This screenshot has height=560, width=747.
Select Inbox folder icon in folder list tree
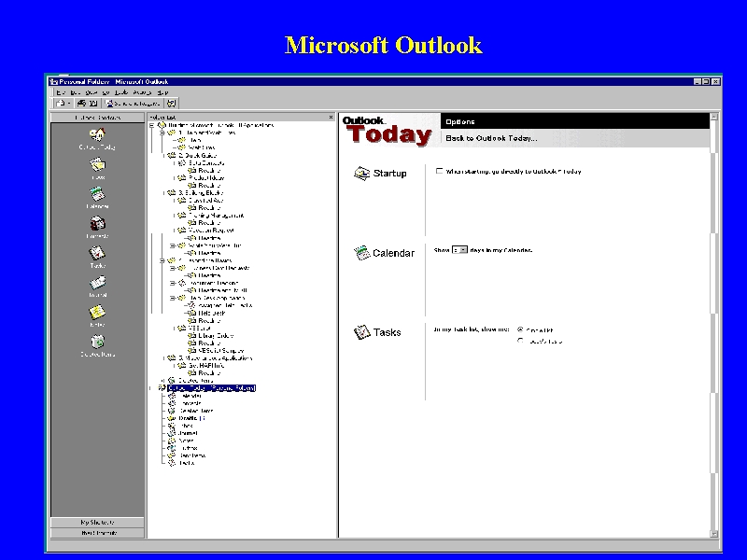(x=172, y=426)
